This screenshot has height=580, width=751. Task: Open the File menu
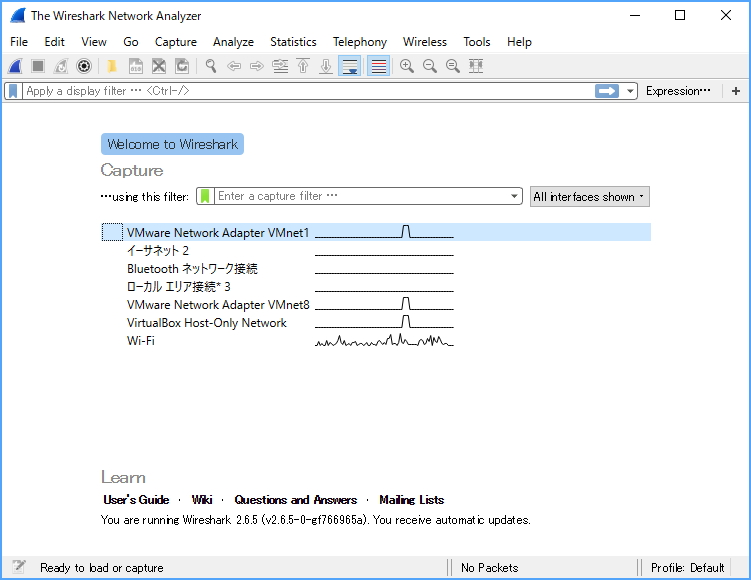click(x=19, y=42)
